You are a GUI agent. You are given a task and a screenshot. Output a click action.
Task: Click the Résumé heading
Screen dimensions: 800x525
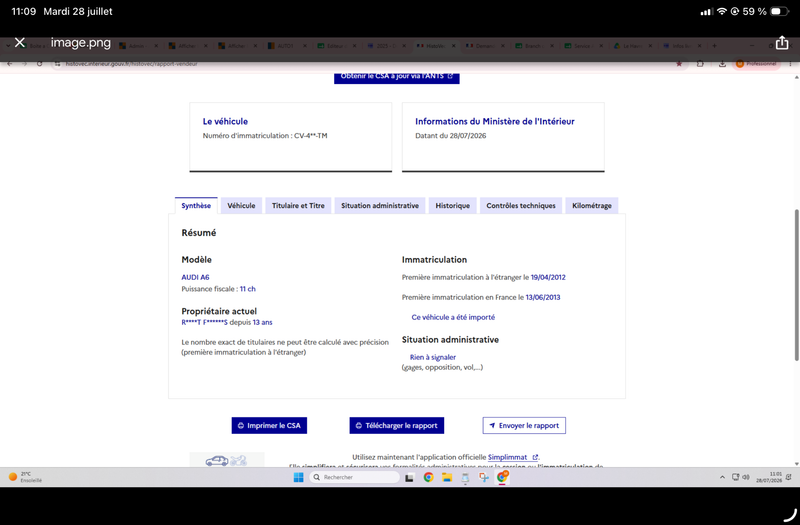pyautogui.click(x=198, y=233)
